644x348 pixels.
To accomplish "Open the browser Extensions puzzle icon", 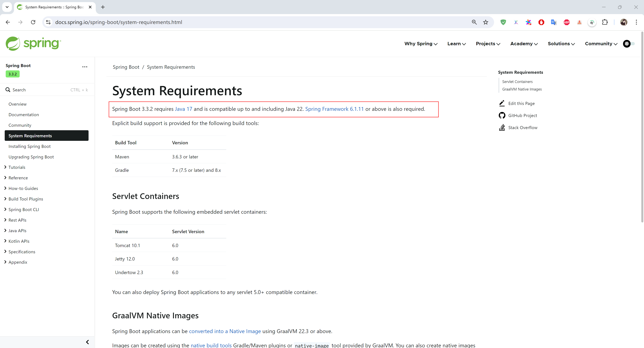I will [604, 22].
